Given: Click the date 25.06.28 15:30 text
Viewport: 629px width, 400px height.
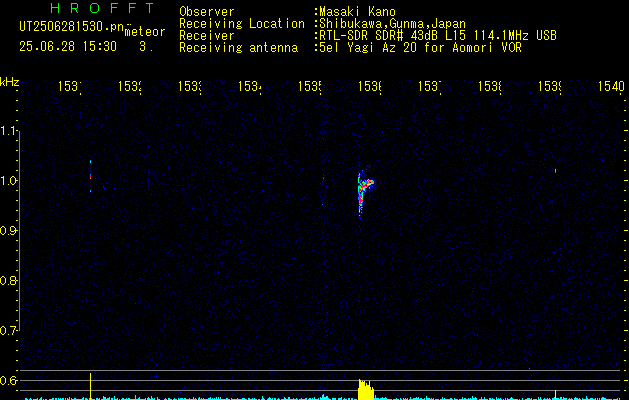Looking at the screenshot, I should (68, 47).
